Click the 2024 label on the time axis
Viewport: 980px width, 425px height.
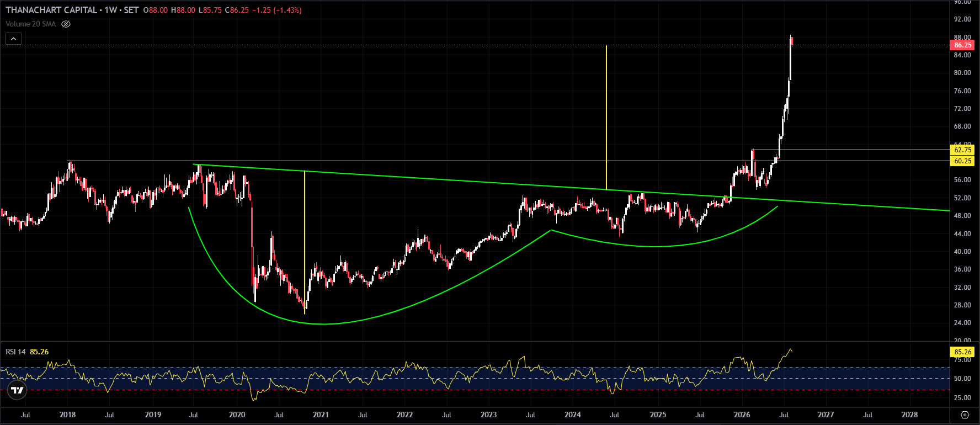572,415
